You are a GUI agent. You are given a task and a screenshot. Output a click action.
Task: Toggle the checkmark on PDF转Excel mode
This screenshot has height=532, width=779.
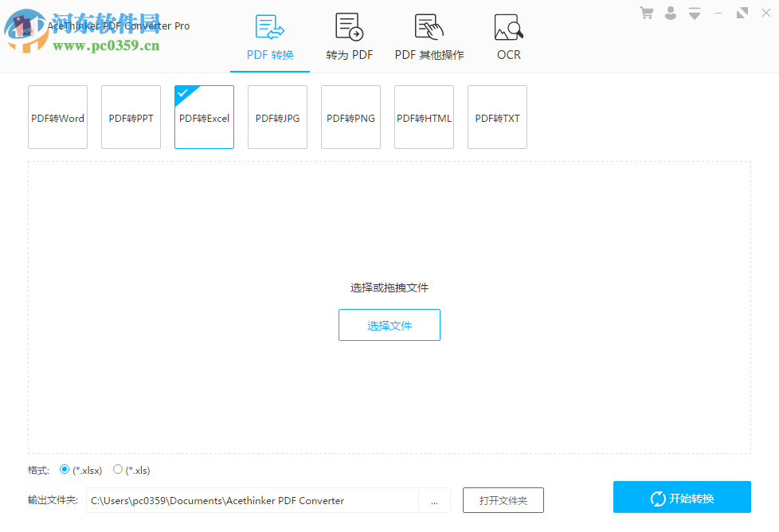(x=184, y=92)
